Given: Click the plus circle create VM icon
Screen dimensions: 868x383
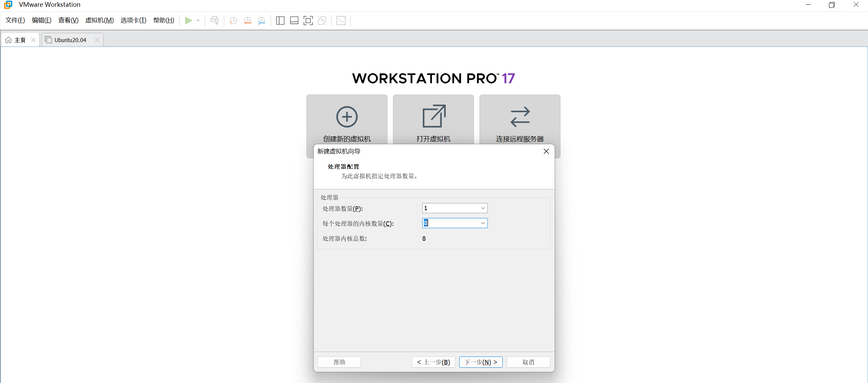Looking at the screenshot, I should 347,117.
